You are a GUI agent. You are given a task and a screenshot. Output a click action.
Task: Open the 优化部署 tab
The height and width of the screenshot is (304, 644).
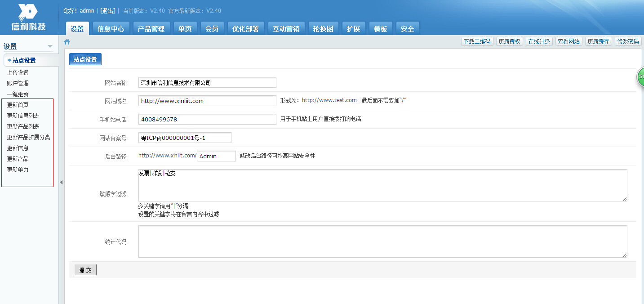[x=245, y=29]
